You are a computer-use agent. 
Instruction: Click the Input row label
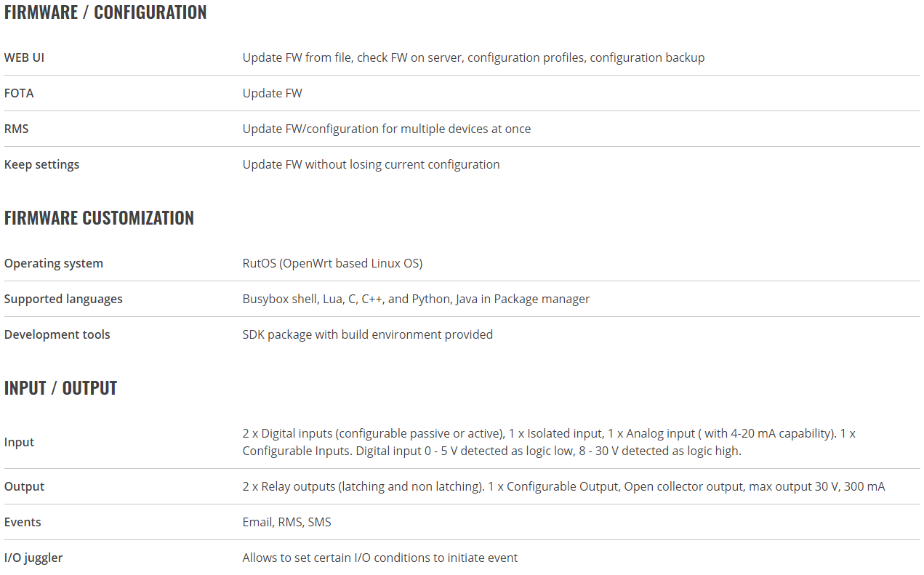tap(19, 442)
